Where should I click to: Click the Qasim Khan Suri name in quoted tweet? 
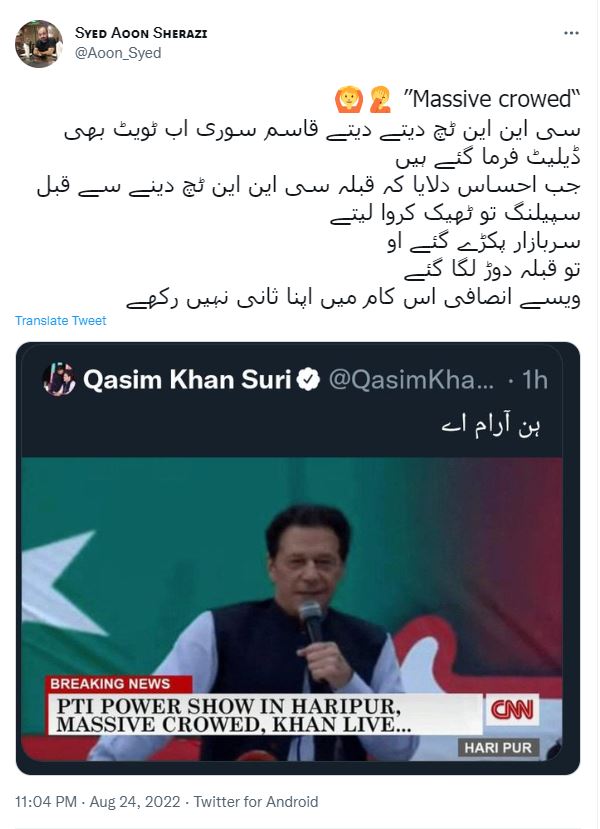[187, 380]
